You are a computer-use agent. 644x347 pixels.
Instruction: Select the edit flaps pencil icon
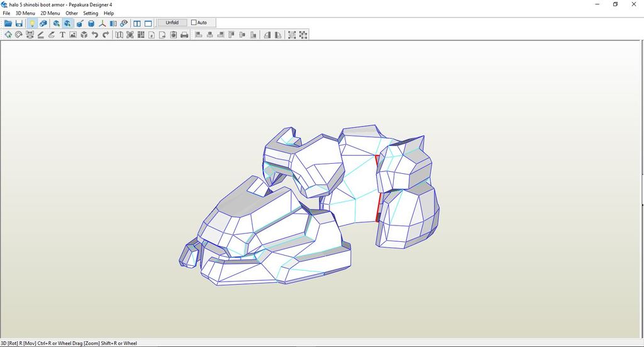[x=41, y=35]
